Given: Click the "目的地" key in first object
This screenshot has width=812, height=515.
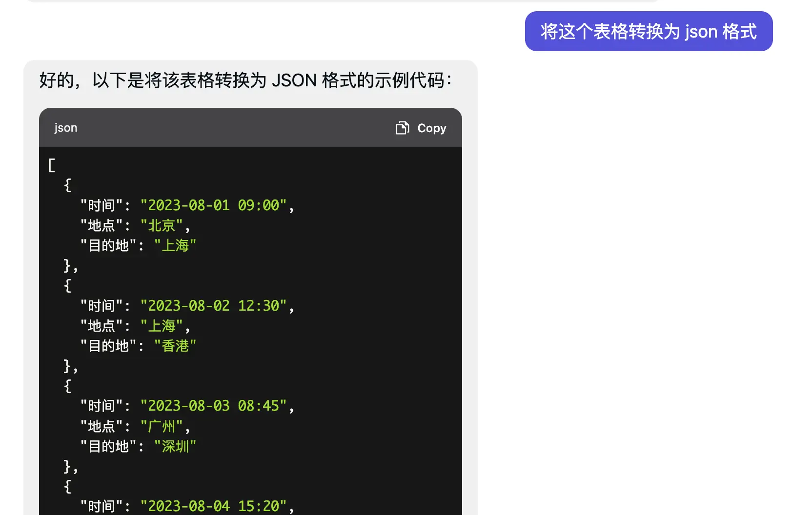Looking at the screenshot, I should 108,245.
